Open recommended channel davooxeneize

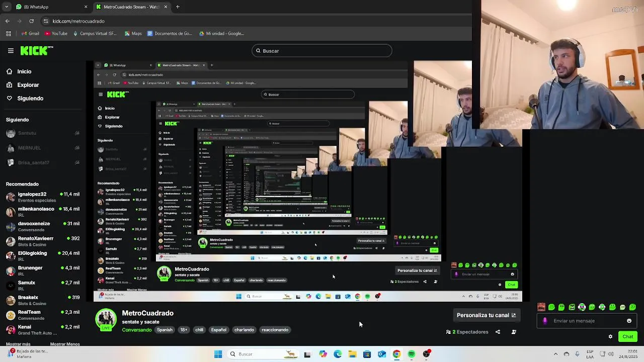coord(43,226)
